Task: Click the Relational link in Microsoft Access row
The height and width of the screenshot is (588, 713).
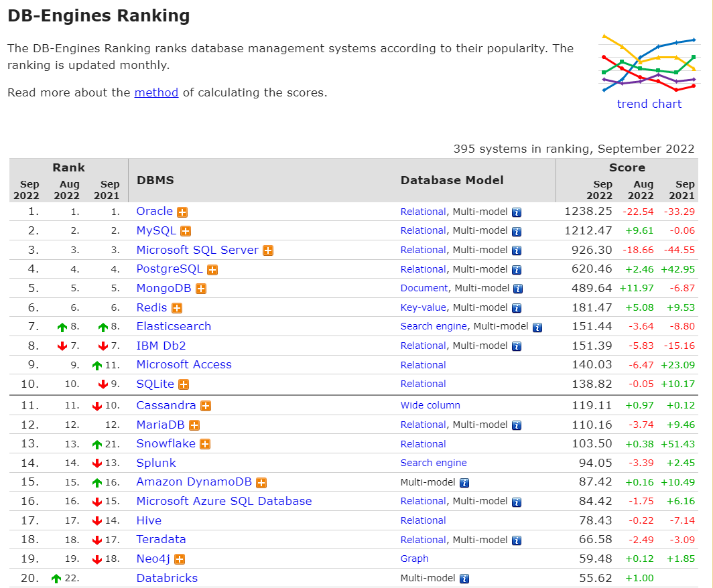Action: (423, 365)
